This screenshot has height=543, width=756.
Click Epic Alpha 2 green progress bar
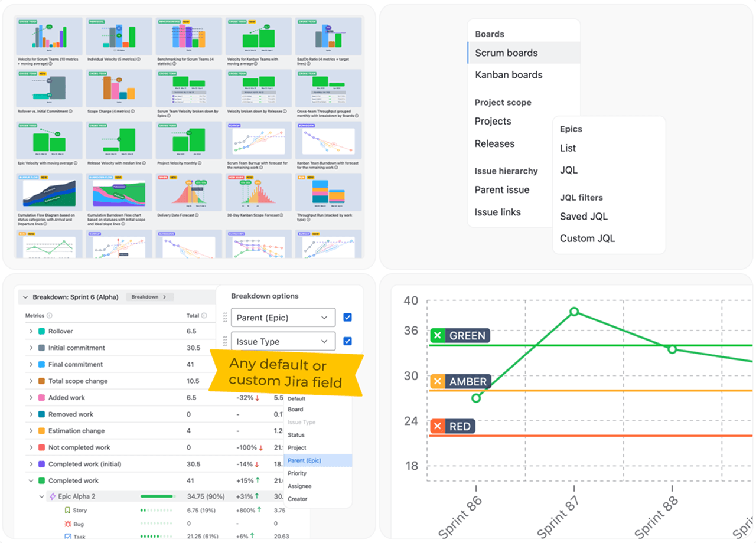(158, 497)
